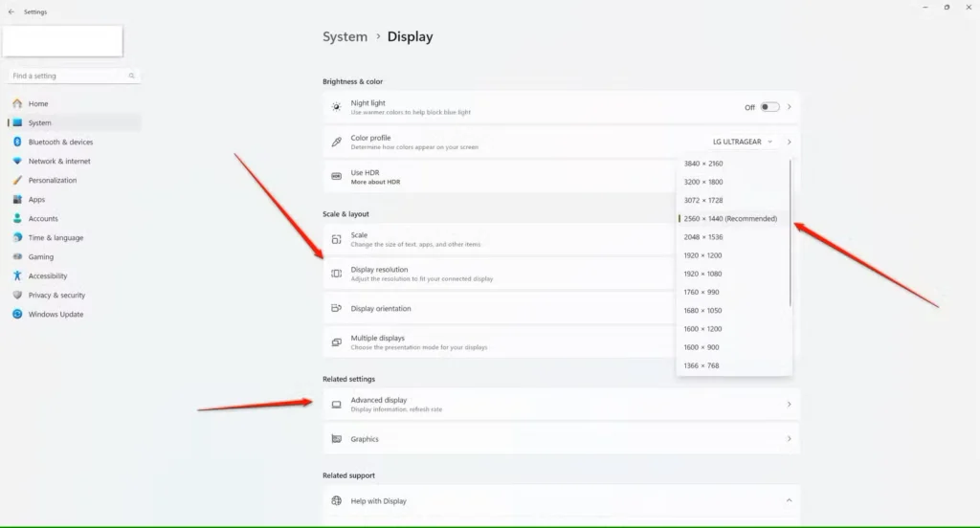Image resolution: width=980 pixels, height=528 pixels.
Task: Select 2048 × 1536 resolution
Action: point(732,237)
